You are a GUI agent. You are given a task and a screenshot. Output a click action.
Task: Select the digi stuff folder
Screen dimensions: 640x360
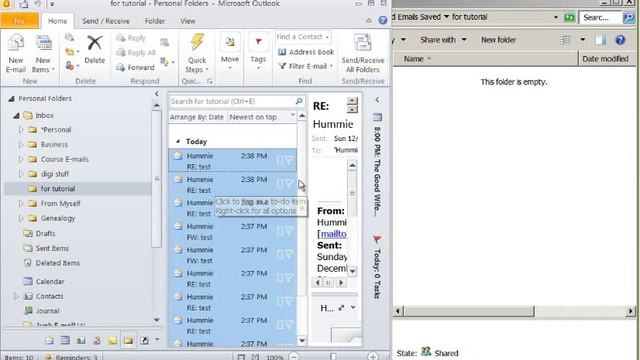[x=54, y=174]
